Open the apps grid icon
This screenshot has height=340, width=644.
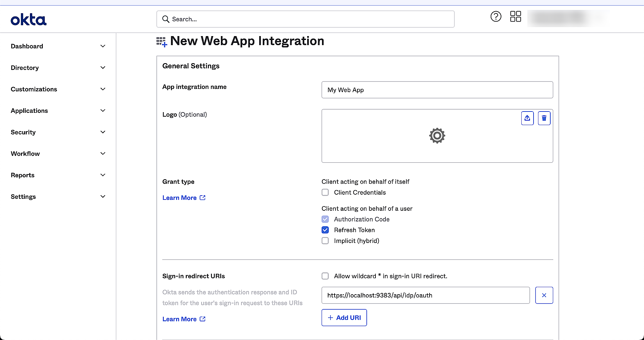pyautogui.click(x=515, y=16)
